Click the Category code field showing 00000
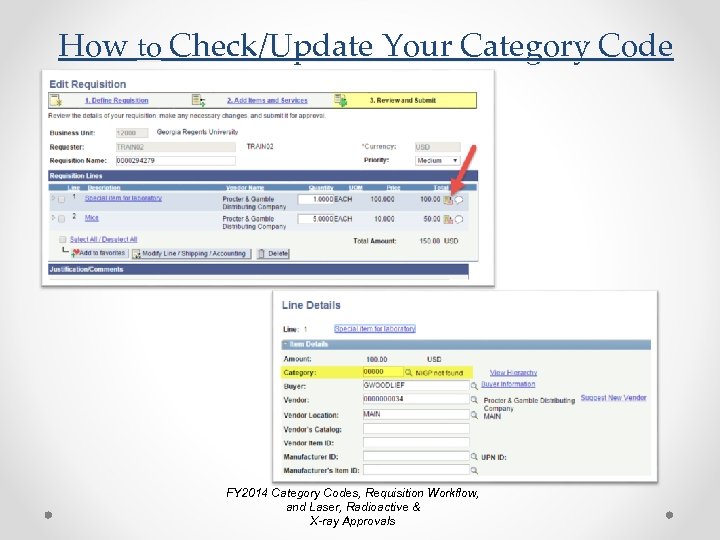 click(383, 372)
